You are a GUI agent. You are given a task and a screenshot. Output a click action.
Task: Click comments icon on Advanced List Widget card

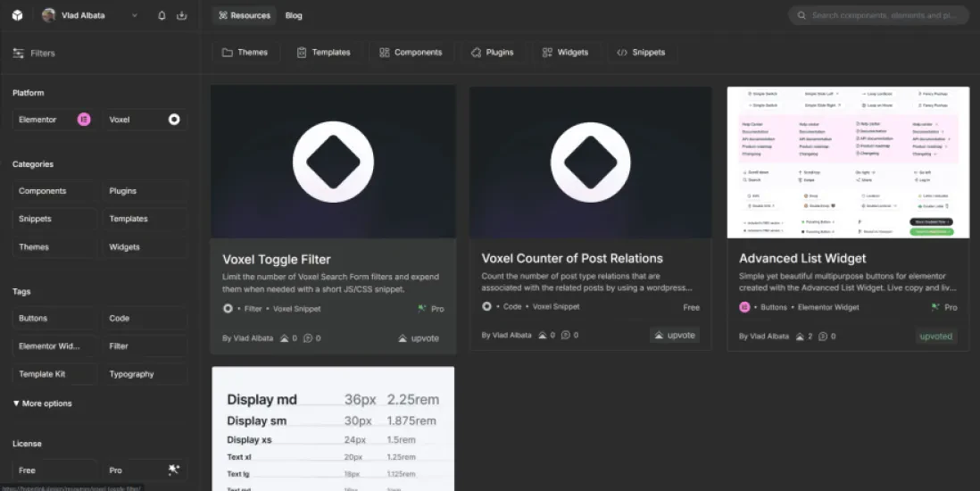823,337
